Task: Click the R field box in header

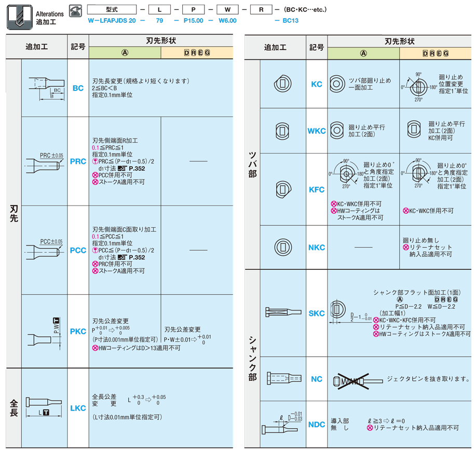Action: click(261, 9)
